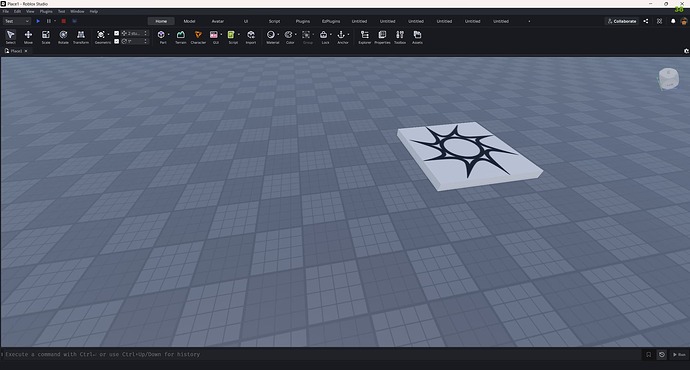Start playtest with the play button
Image resolution: width=690 pixels, height=370 pixels.
click(x=38, y=21)
